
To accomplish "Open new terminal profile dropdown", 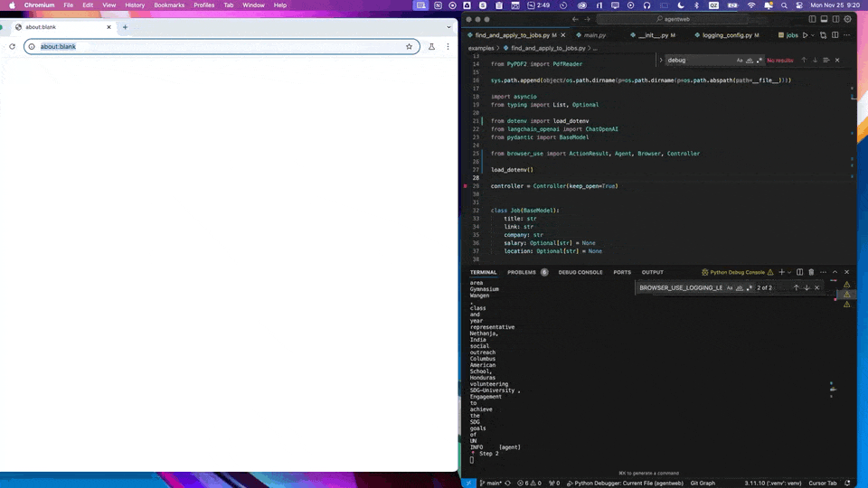I will coord(789,272).
